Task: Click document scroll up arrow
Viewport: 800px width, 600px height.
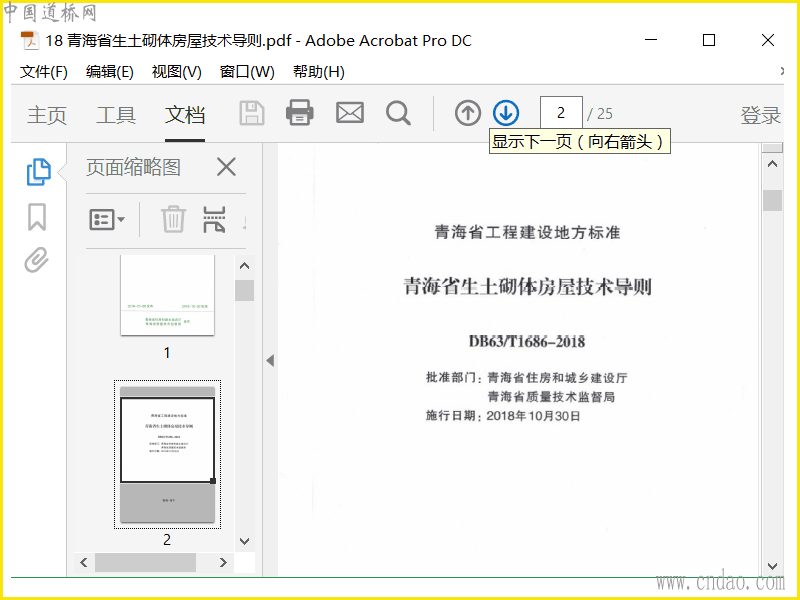Action: pos(772,164)
